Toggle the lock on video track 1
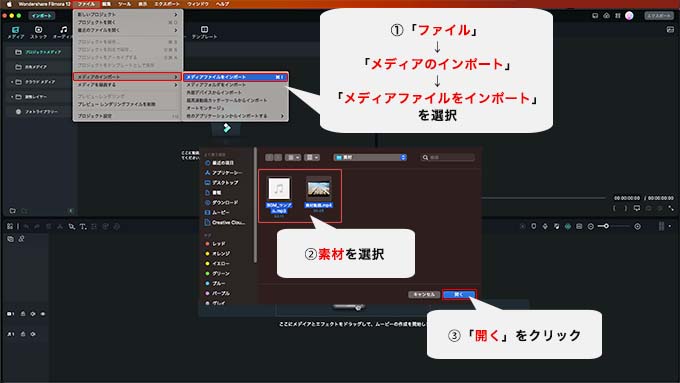 (x=23, y=314)
